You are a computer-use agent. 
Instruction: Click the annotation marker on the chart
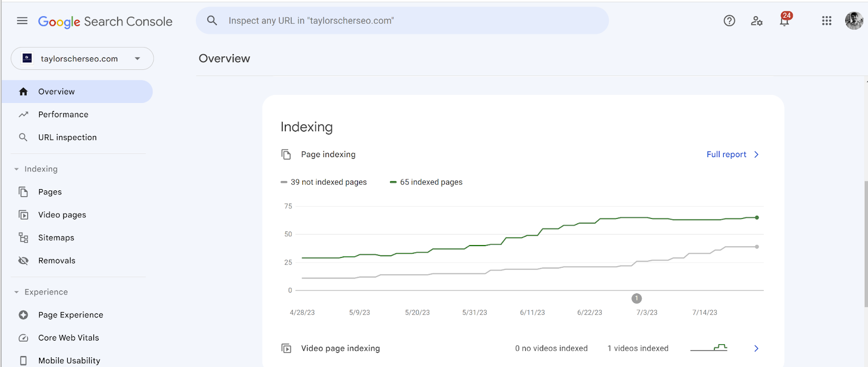tap(636, 299)
